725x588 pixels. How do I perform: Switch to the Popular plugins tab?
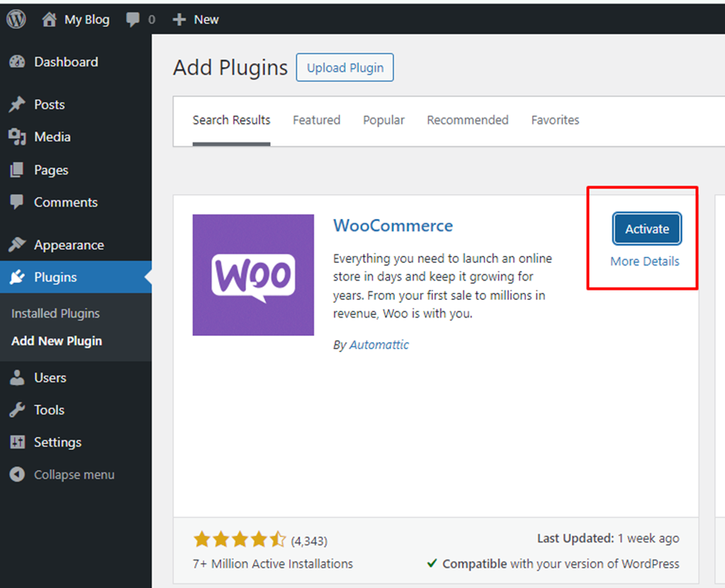point(383,120)
